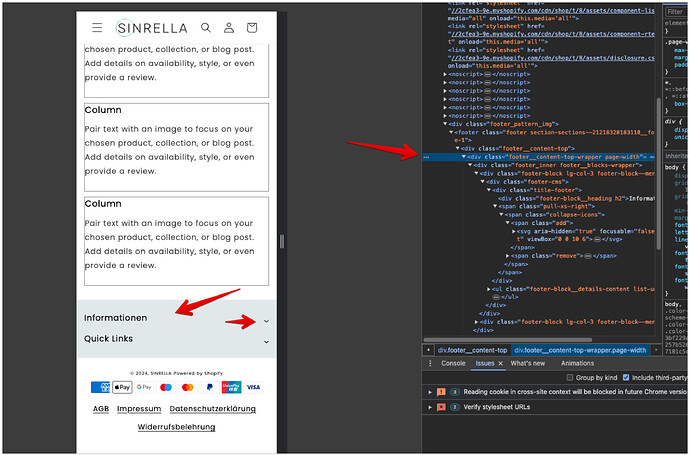Image resolution: width=690 pixels, height=455 pixels.
Task: Expand the Quick Links footer section chevron
Action: [x=266, y=342]
